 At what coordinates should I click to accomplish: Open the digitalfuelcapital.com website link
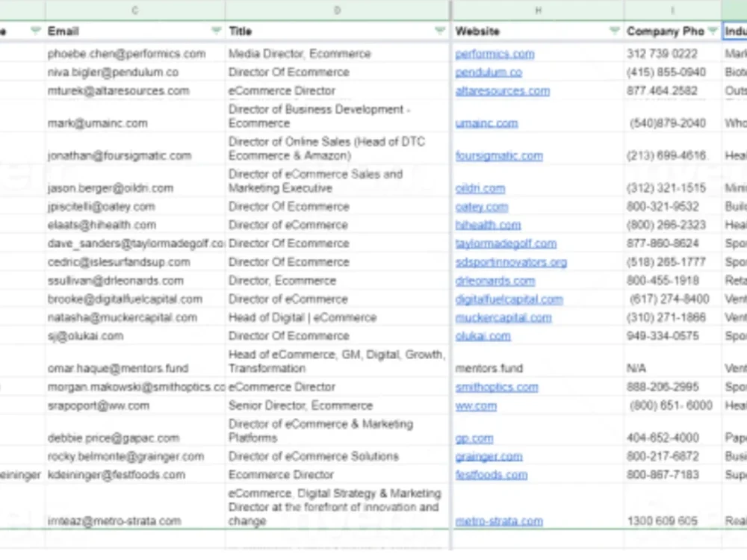point(509,299)
